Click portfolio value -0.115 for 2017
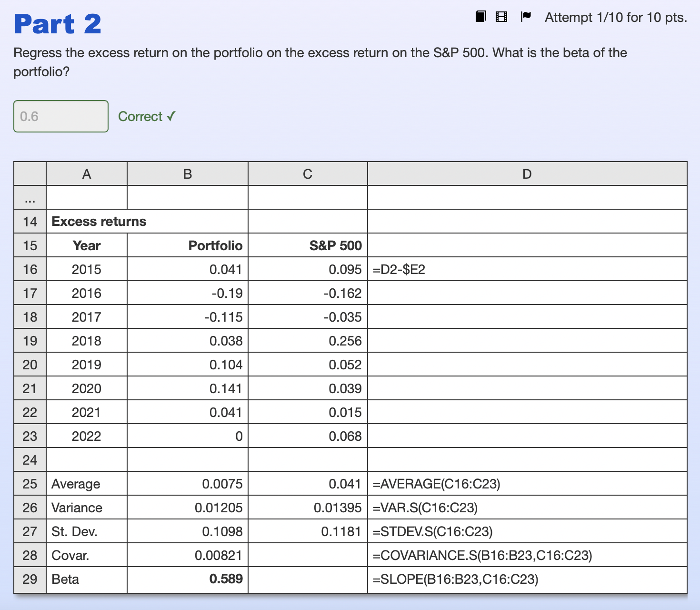700x610 pixels. [x=188, y=317]
